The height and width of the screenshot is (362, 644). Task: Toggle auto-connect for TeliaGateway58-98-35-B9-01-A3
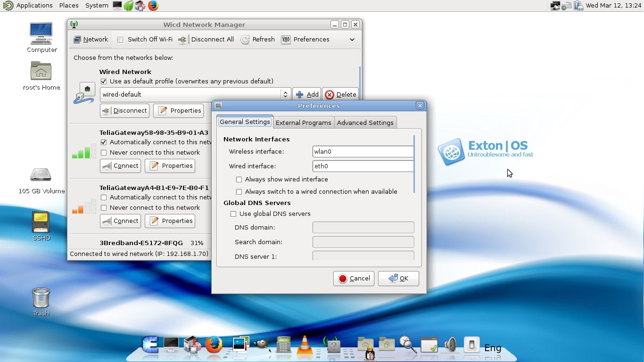[x=104, y=142]
